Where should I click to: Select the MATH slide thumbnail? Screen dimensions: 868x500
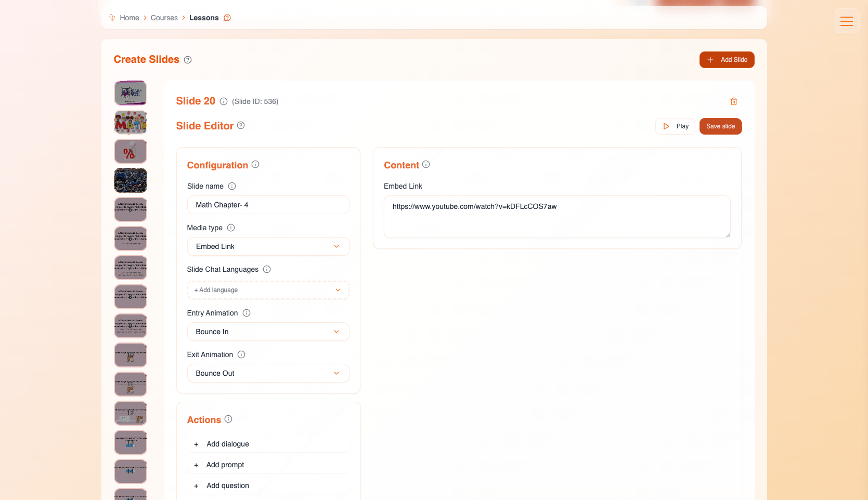[131, 122]
